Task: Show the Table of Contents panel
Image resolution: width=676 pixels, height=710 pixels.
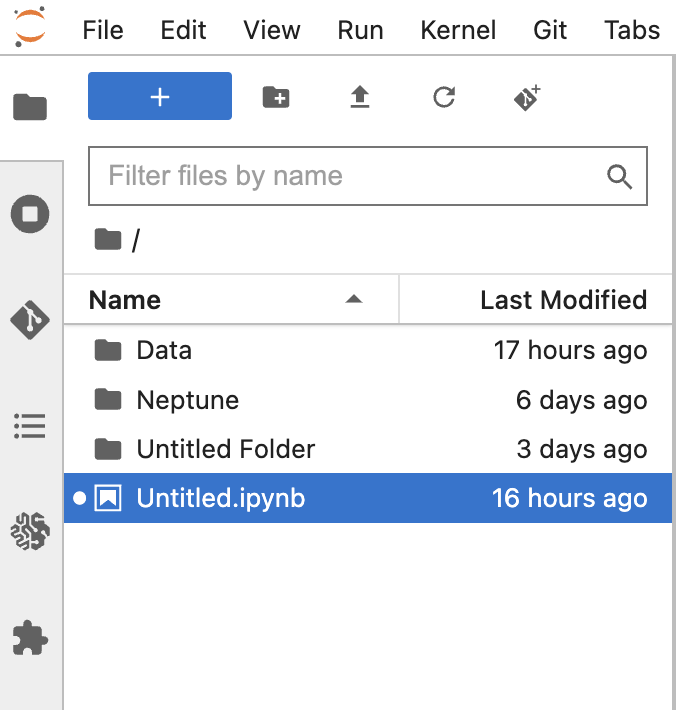Action: (30, 426)
